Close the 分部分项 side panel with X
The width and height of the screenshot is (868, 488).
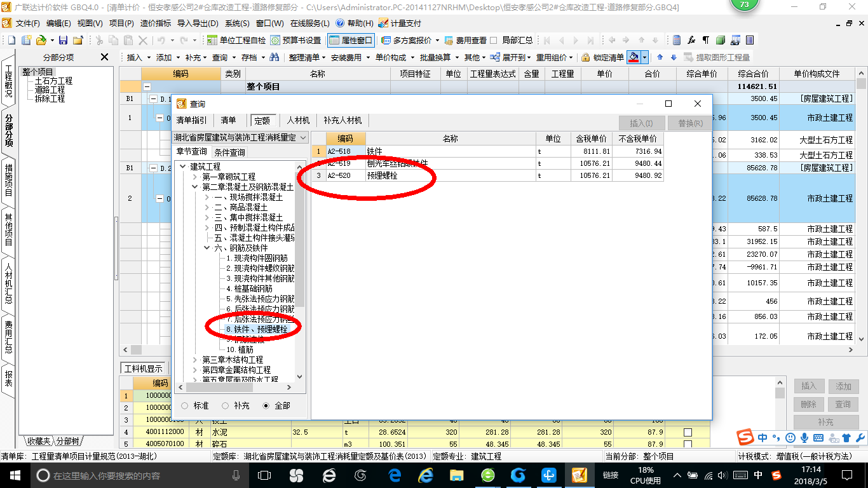[105, 57]
